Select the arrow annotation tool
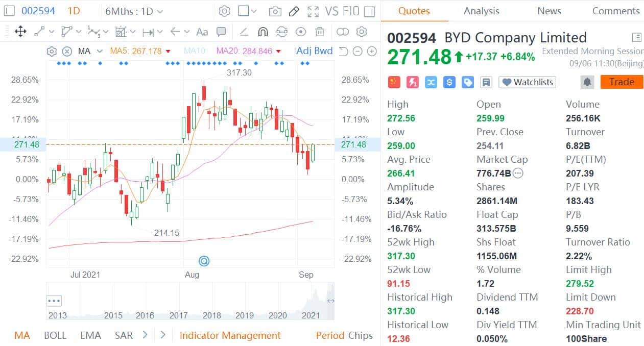 click(x=175, y=32)
